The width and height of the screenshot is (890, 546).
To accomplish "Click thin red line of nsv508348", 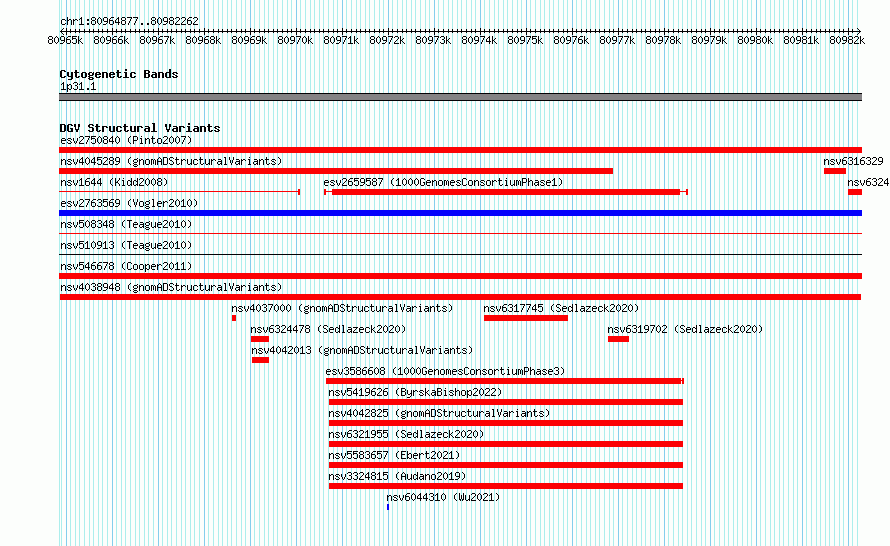I will 460,233.
